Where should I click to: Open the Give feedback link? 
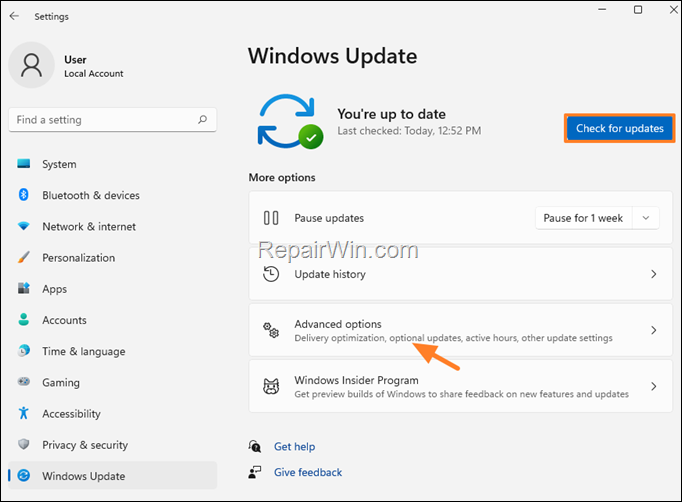coord(308,472)
